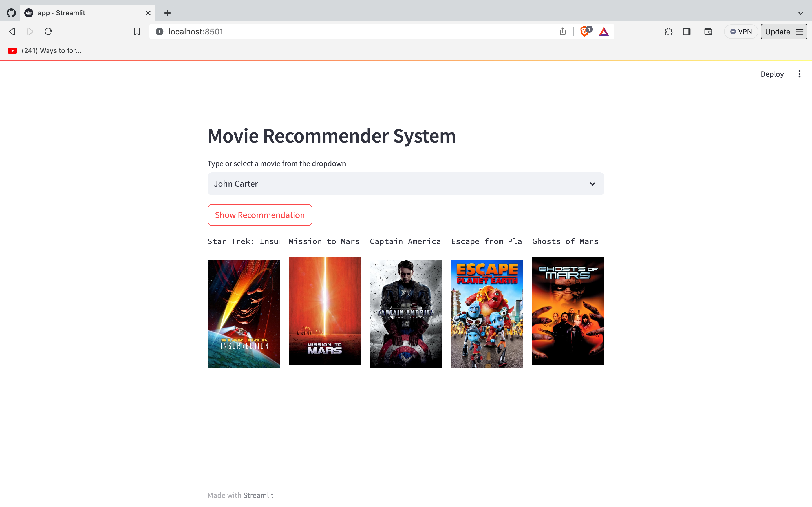Toggle the VPN button on

tap(741, 31)
